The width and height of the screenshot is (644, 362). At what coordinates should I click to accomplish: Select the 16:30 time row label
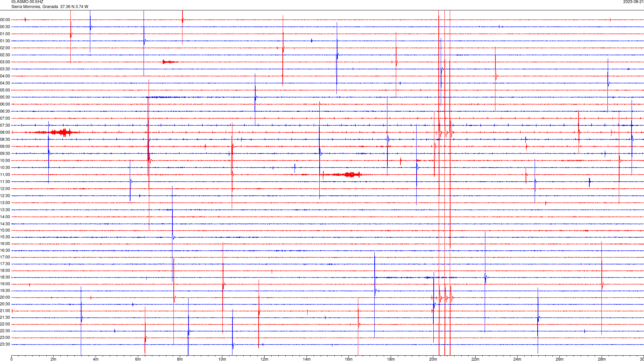coord(5,250)
